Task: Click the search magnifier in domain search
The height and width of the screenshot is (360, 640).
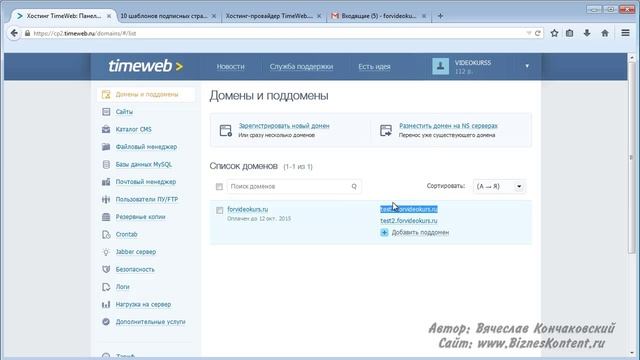Action: click(x=354, y=187)
